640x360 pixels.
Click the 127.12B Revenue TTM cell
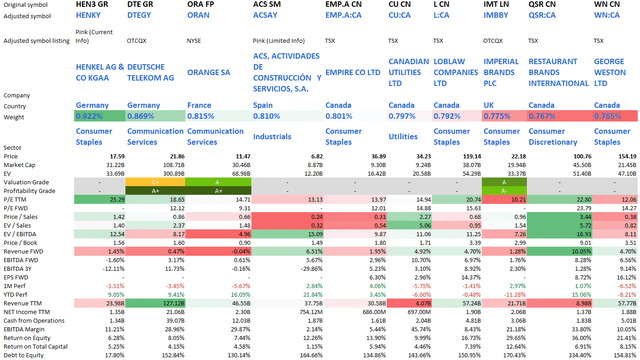click(x=155, y=303)
